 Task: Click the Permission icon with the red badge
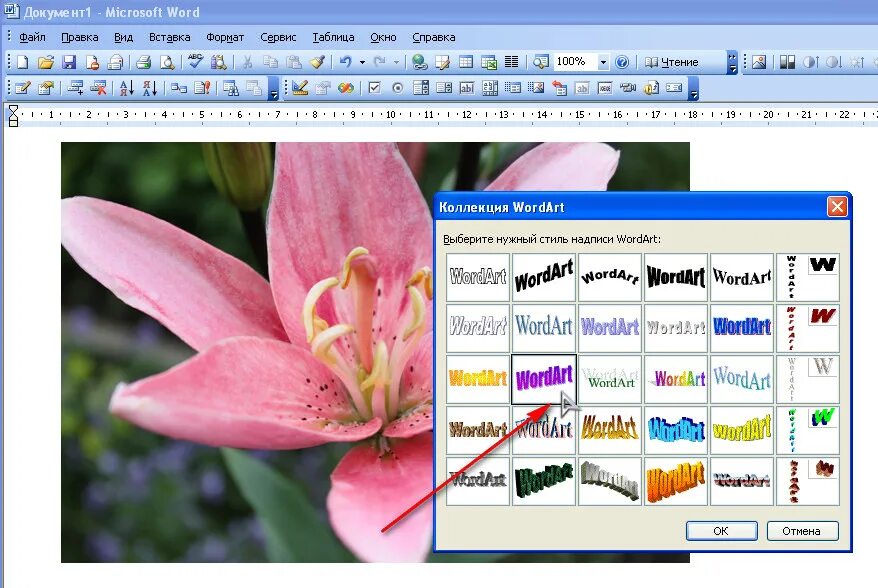pyautogui.click(x=92, y=62)
